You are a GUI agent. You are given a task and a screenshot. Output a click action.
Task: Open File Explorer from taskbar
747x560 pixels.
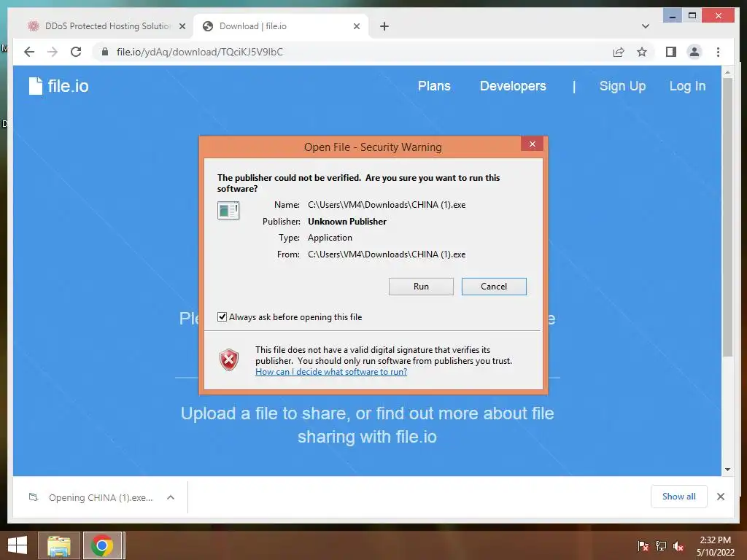coord(59,545)
